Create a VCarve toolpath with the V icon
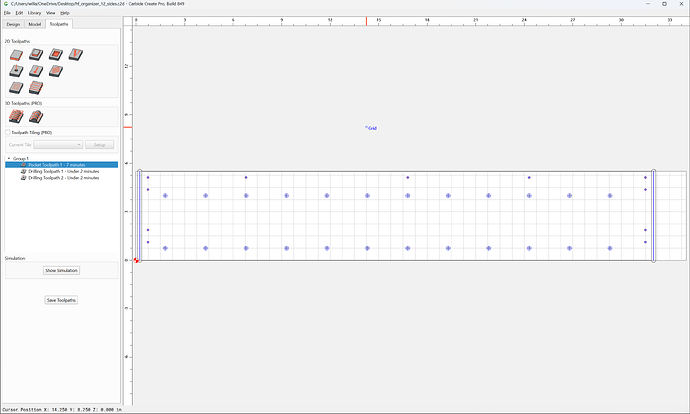 click(x=76, y=55)
